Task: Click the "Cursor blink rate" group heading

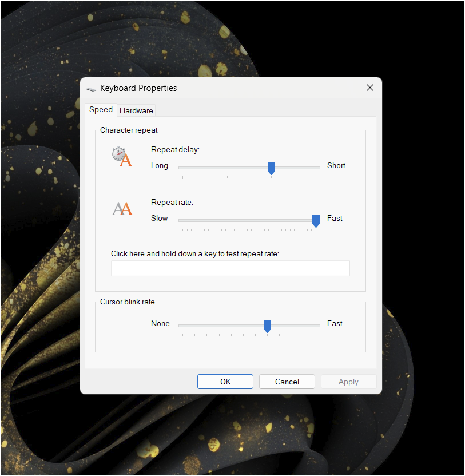Action: tap(128, 302)
